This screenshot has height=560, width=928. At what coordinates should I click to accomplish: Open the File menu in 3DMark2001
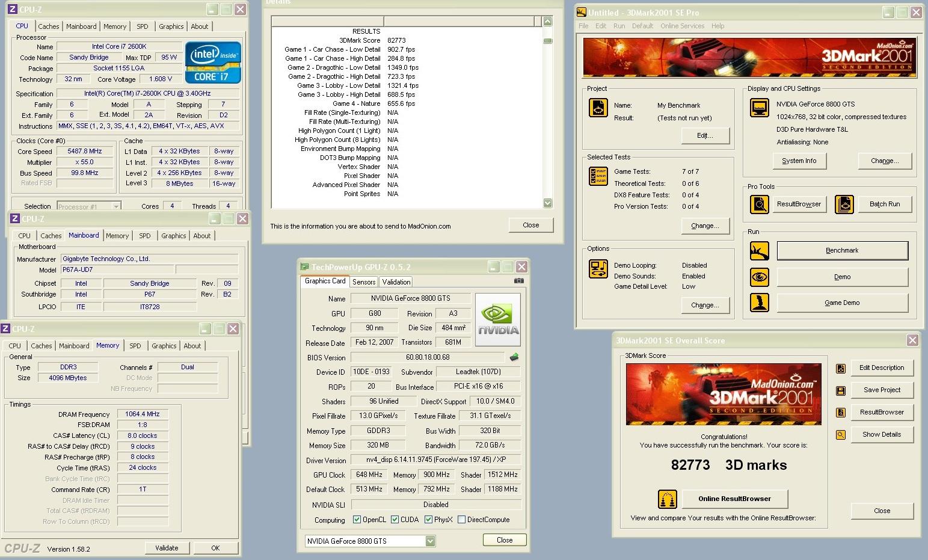point(583,26)
